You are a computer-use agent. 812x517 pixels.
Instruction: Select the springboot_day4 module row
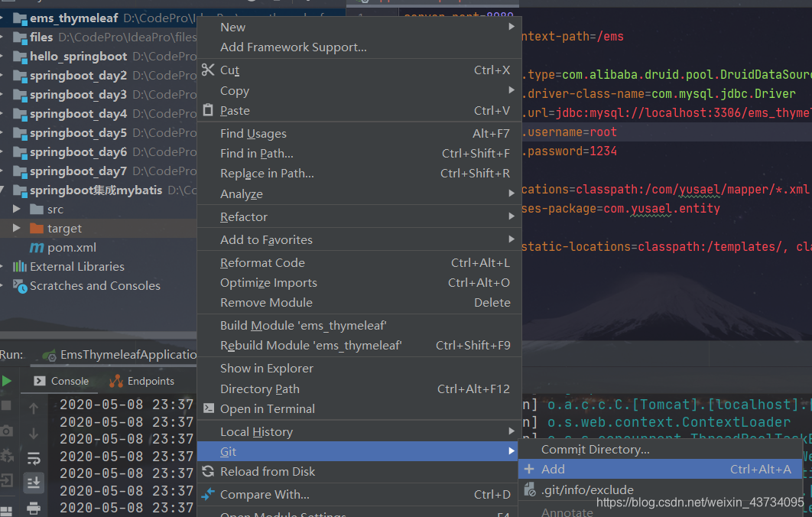pyautogui.click(x=99, y=114)
